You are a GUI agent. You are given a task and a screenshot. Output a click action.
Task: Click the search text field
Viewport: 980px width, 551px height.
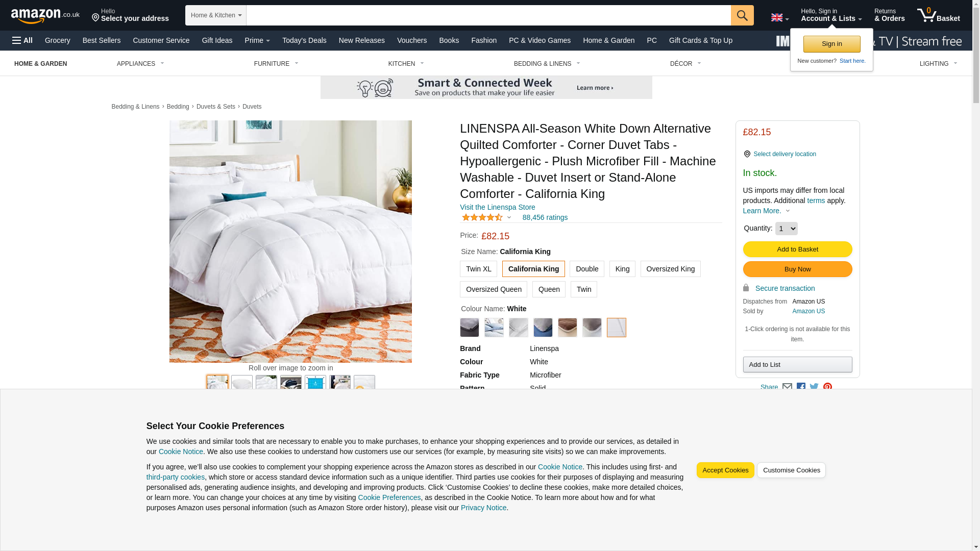coord(488,15)
